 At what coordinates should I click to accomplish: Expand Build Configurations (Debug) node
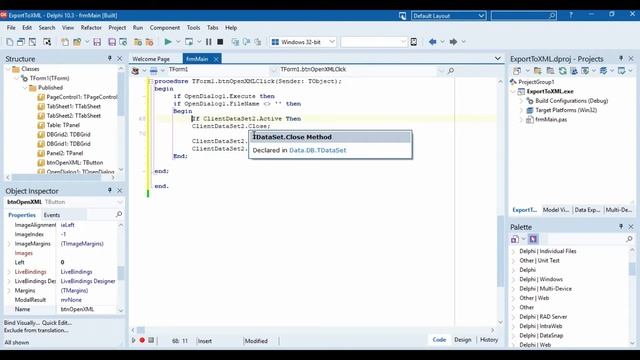521,100
